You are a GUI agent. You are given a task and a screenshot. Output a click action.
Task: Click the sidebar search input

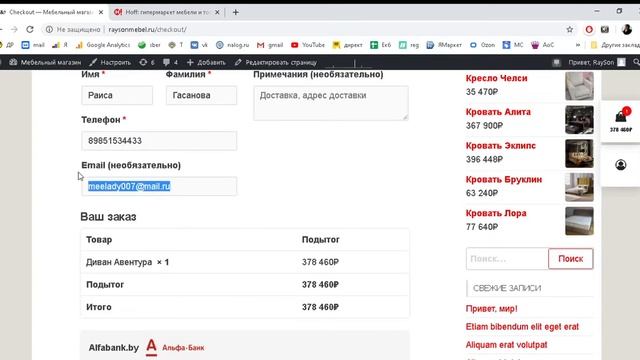[x=507, y=259]
